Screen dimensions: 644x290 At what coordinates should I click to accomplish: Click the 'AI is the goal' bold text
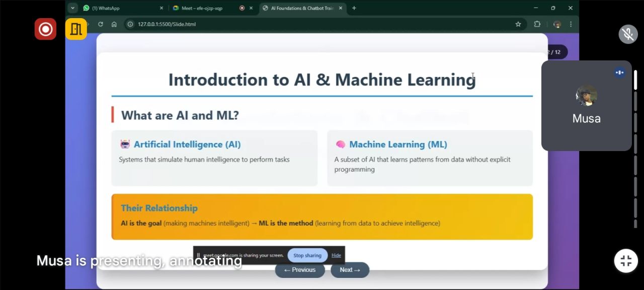pos(141,223)
